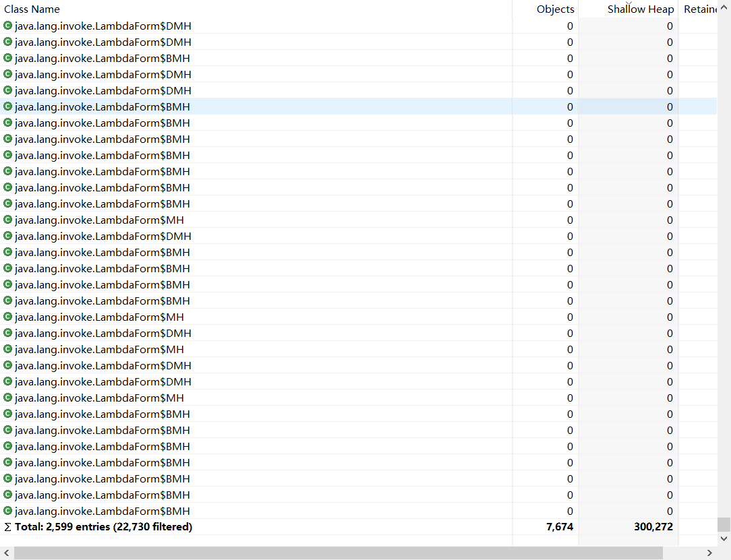Click the Objects value in the highlighted row
Viewport: 731px width, 560px height.
(570, 106)
